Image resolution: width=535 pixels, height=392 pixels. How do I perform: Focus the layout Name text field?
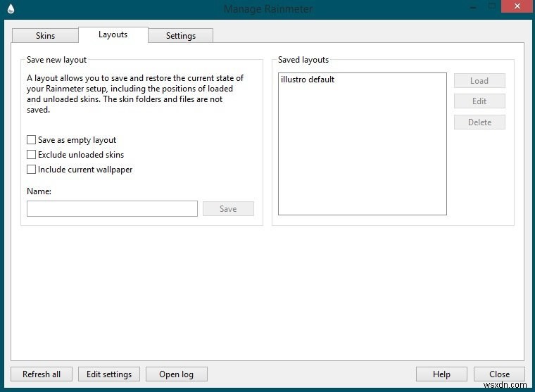(112, 208)
